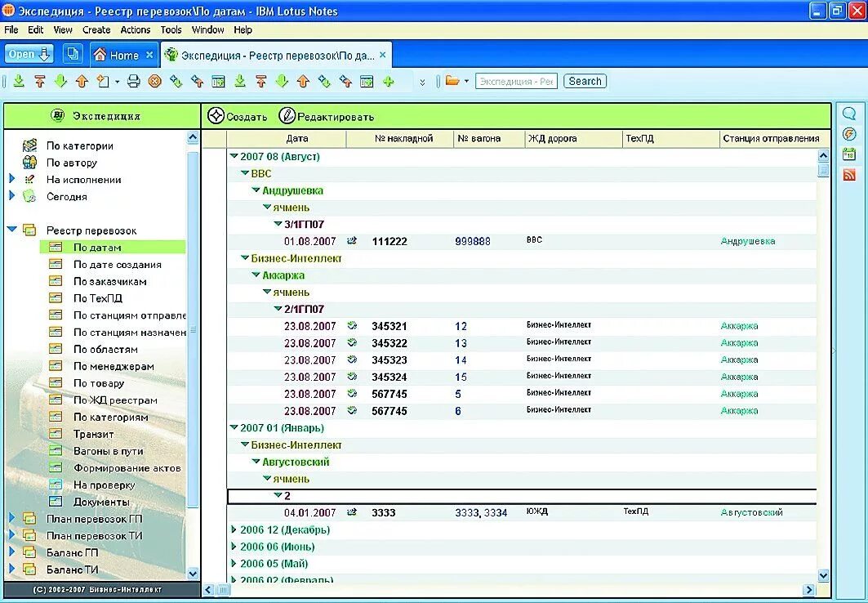The width and height of the screenshot is (868, 603).
Task: Sort by the Дата column header
Action: [297, 138]
